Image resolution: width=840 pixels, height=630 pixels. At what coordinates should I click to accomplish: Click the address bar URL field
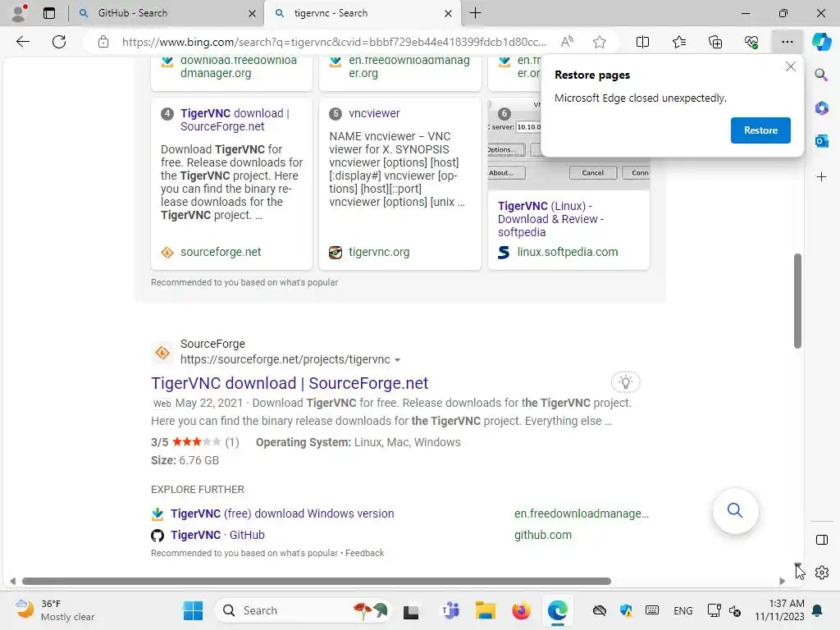point(334,43)
